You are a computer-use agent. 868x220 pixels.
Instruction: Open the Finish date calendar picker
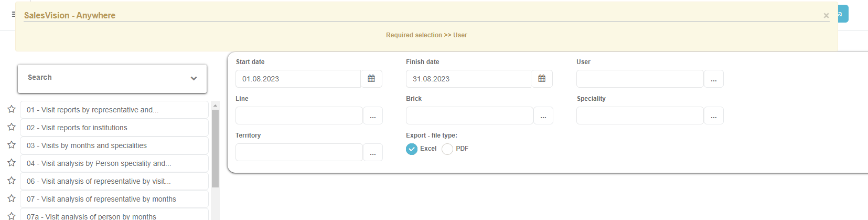(542, 79)
